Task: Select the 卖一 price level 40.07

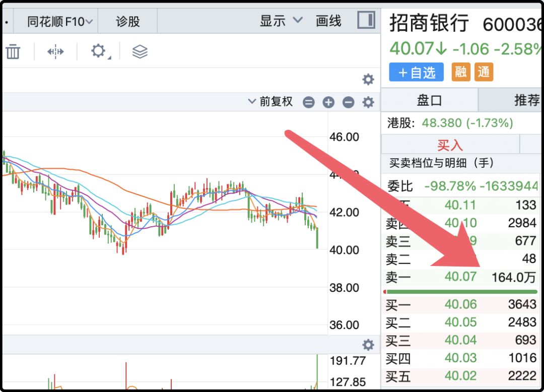Action: pos(460,277)
